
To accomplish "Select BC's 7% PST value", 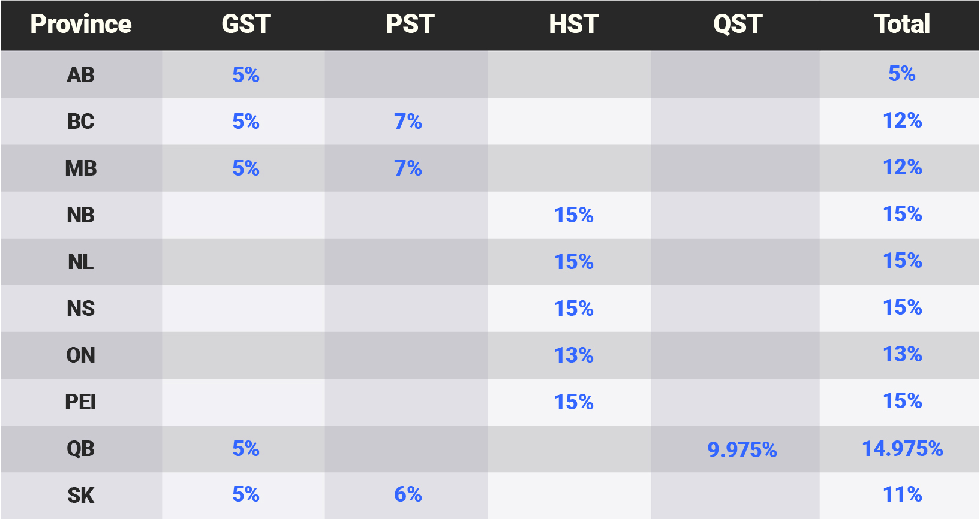I will point(408,122).
